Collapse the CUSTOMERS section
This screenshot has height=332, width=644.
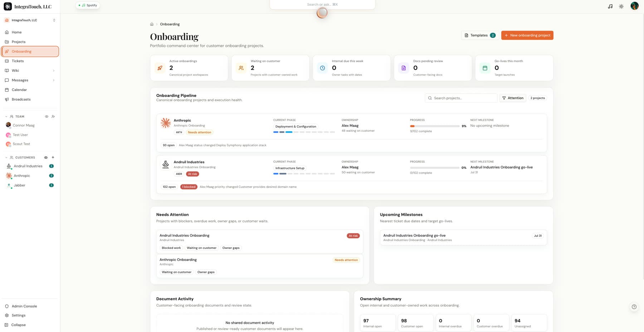tap(6, 157)
